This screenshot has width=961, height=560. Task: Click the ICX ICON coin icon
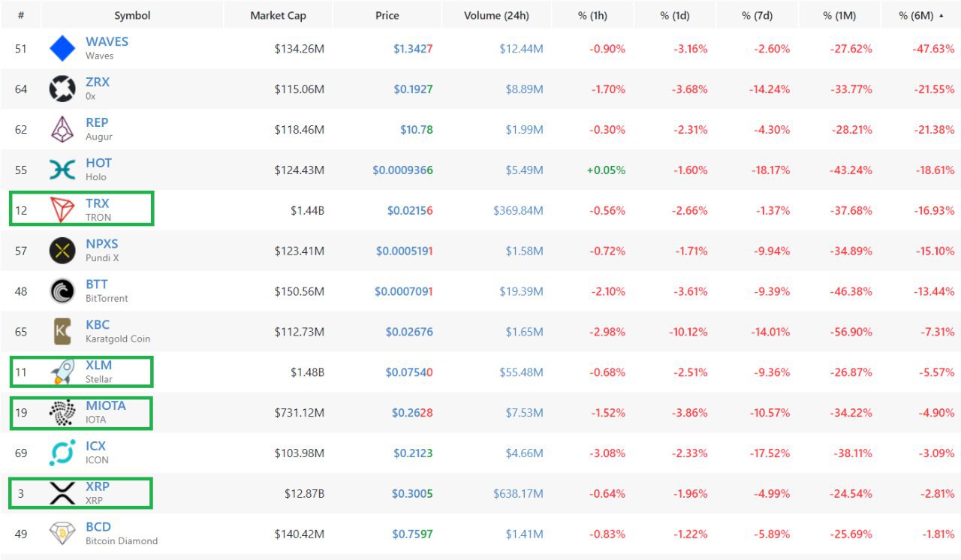(62, 453)
